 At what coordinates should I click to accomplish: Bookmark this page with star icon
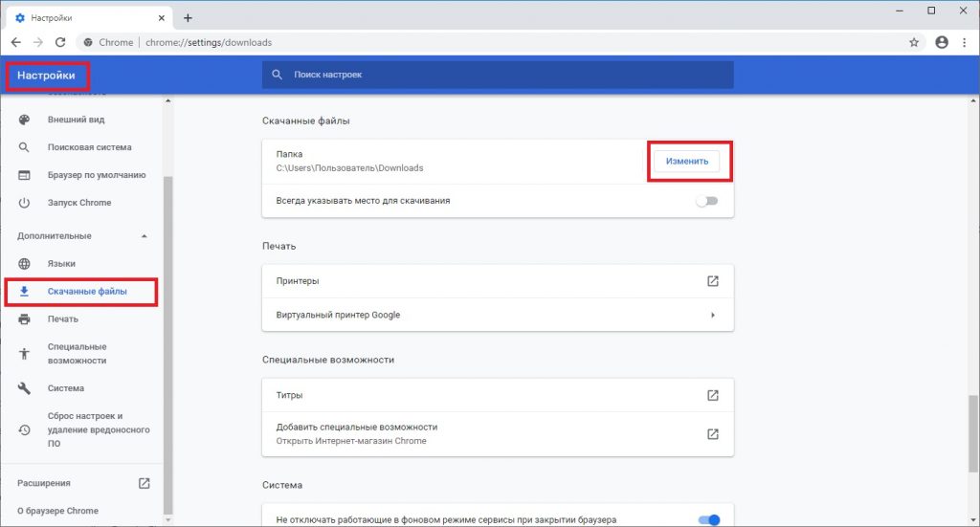(914, 42)
